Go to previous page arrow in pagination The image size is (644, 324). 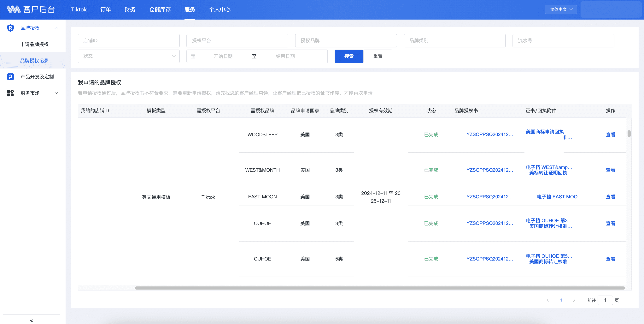pyautogui.click(x=547, y=300)
